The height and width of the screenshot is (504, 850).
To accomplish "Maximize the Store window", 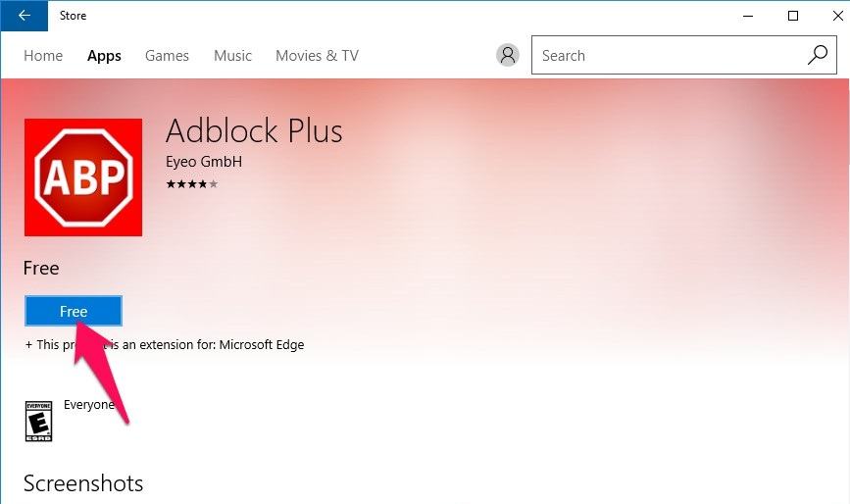I will pyautogui.click(x=793, y=16).
